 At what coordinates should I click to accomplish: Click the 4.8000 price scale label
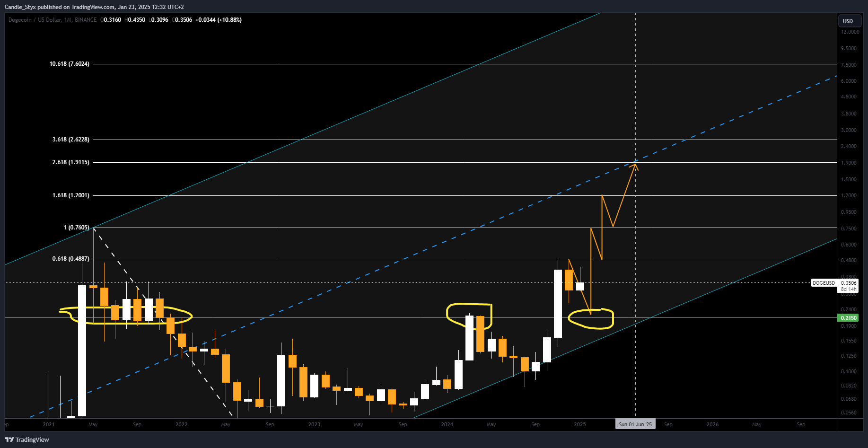click(849, 97)
